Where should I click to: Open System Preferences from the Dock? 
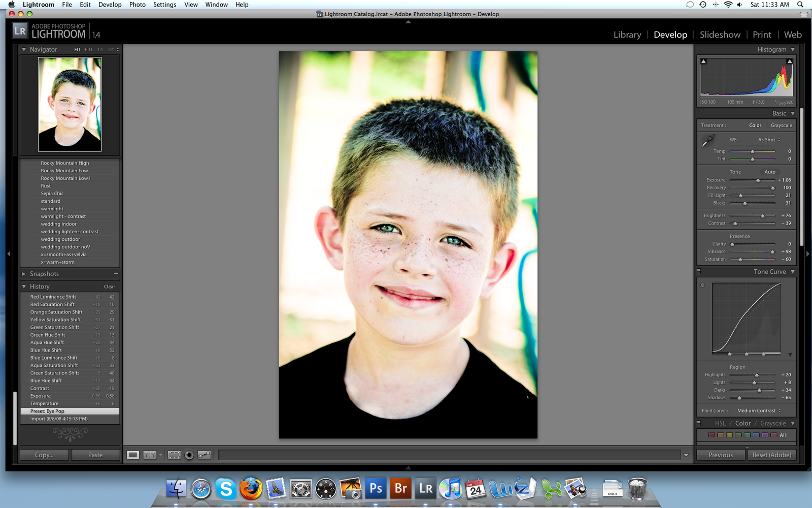[x=300, y=489]
